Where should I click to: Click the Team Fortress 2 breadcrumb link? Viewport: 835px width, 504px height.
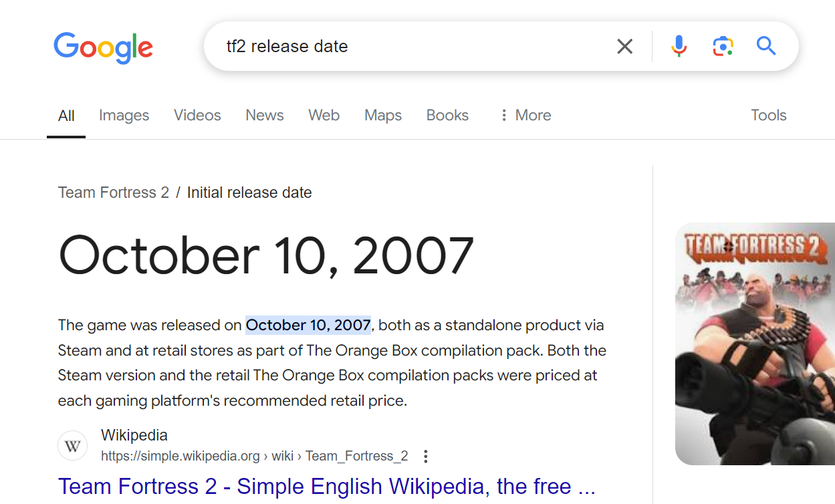pos(114,193)
